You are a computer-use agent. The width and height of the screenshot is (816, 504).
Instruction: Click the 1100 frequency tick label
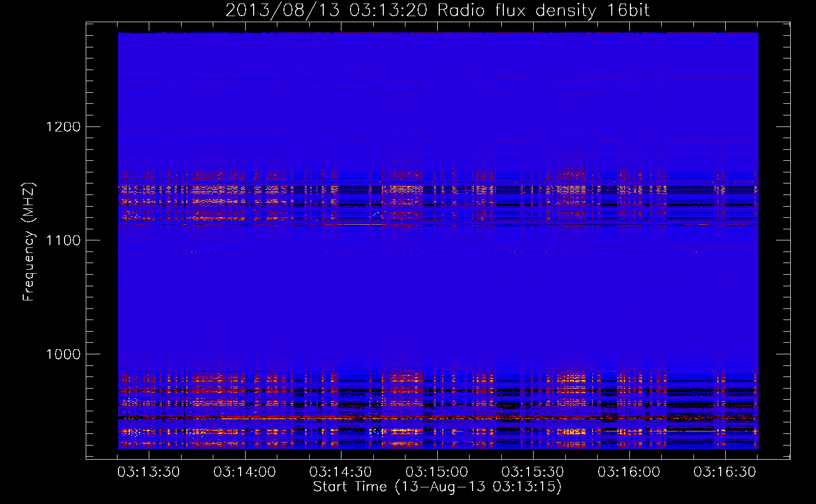click(x=64, y=240)
